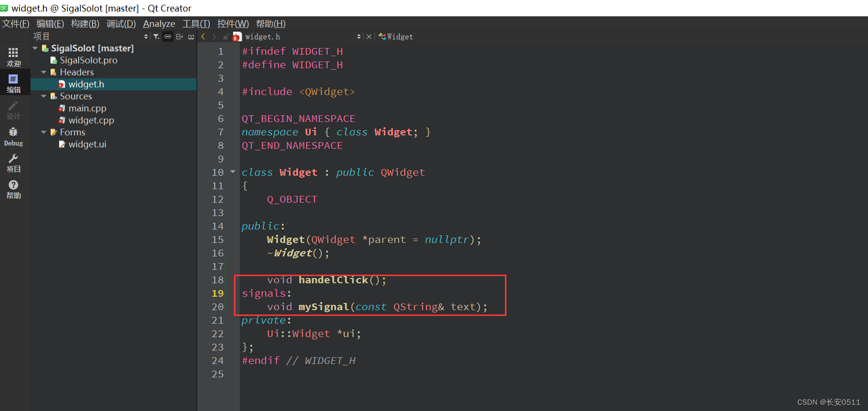Screen dimensions: 868x411
Task: Click the #define WIDGET_H line
Action: pyautogui.click(x=293, y=65)
